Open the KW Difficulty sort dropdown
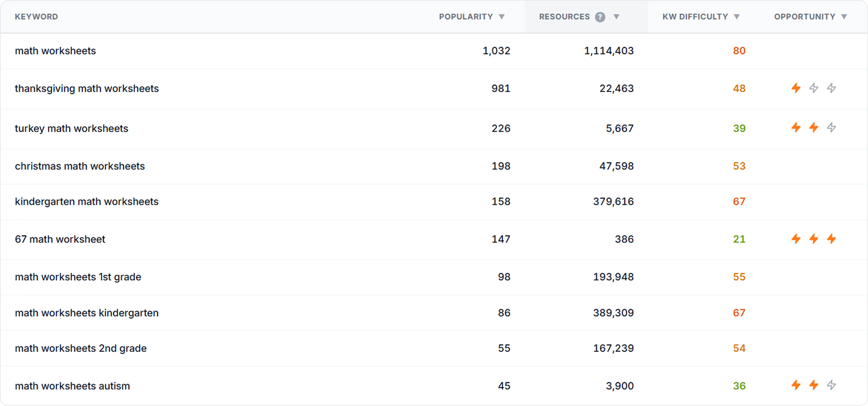868x406 pixels. [x=737, y=17]
